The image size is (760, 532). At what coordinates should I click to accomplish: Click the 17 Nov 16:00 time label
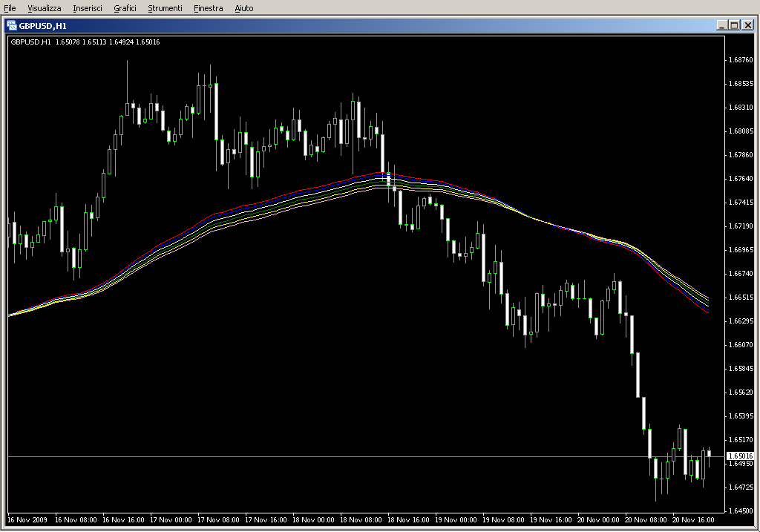coord(266,520)
